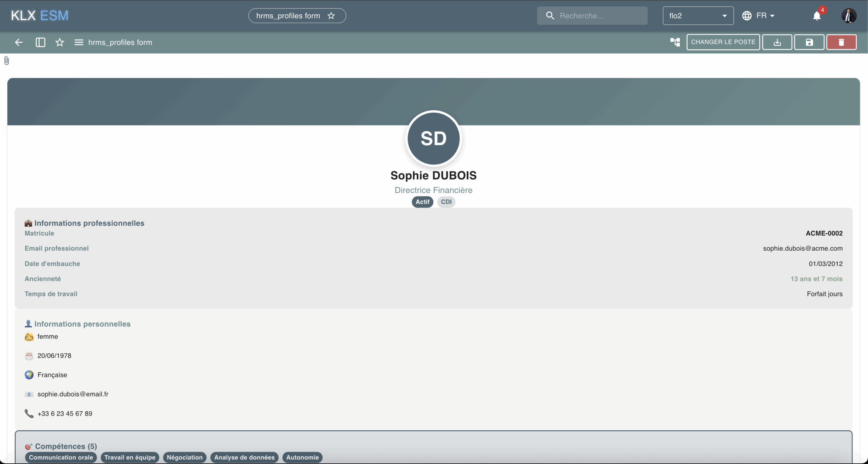Image resolution: width=868 pixels, height=464 pixels.
Task: Toggle the side panel layout icon
Action: pos(40,42)
